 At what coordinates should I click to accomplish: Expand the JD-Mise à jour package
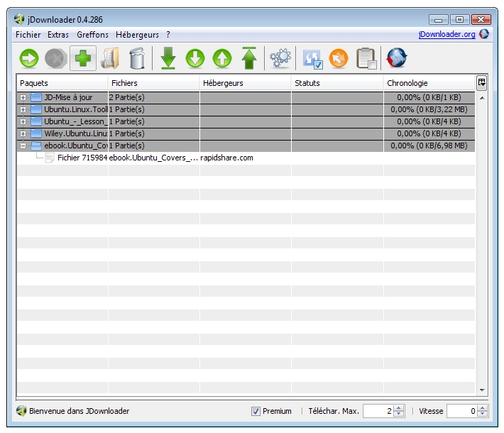[x=23, y=97]
